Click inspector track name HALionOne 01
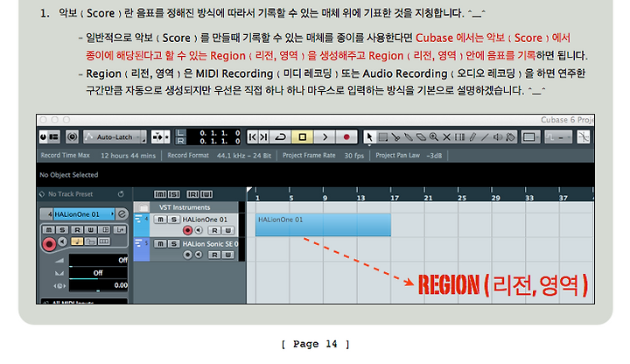This screenshot has height=364, width=630. point(84,214)
